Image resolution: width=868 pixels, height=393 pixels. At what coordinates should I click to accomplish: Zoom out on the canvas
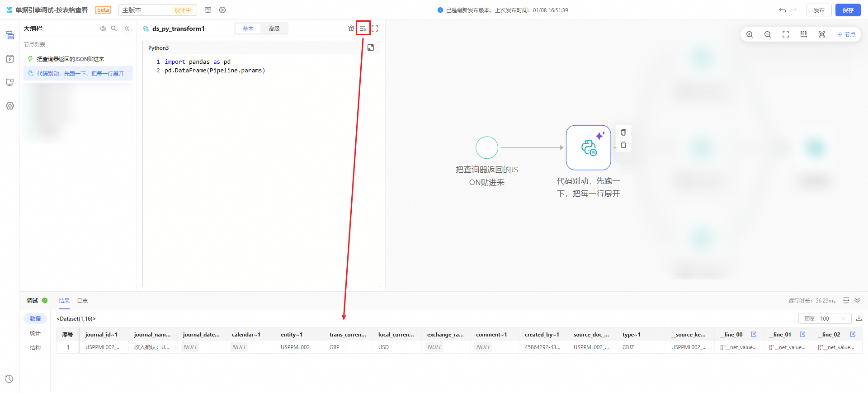click(x=768, y=34)
